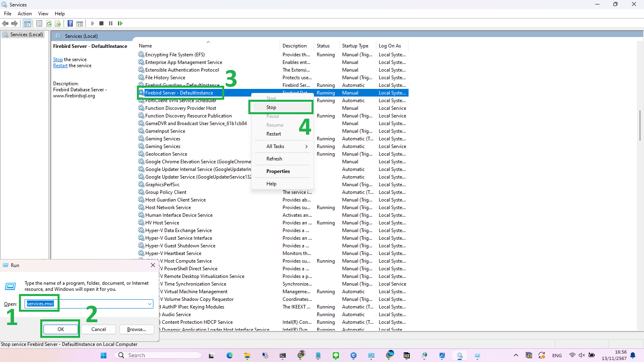Open the View menu

[x=43, y=14]
